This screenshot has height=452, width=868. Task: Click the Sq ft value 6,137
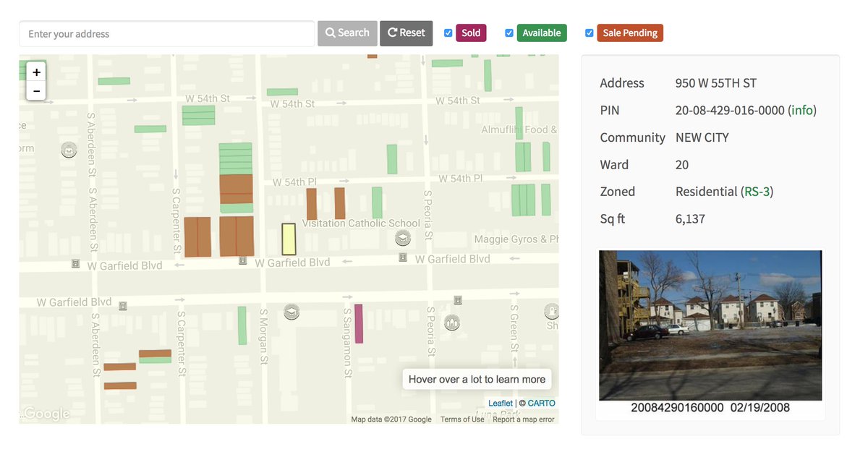[x=690, y=219]
